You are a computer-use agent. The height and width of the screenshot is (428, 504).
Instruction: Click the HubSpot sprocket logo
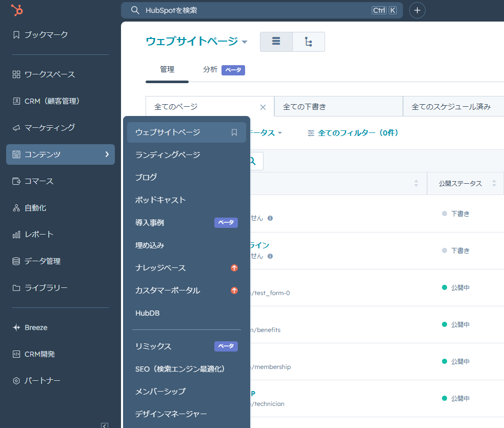pos(17,10)
